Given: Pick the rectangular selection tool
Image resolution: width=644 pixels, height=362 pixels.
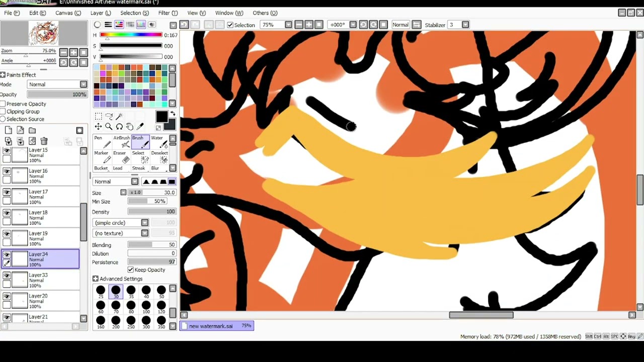Looking at the screenshot, I should coord(99,116).
